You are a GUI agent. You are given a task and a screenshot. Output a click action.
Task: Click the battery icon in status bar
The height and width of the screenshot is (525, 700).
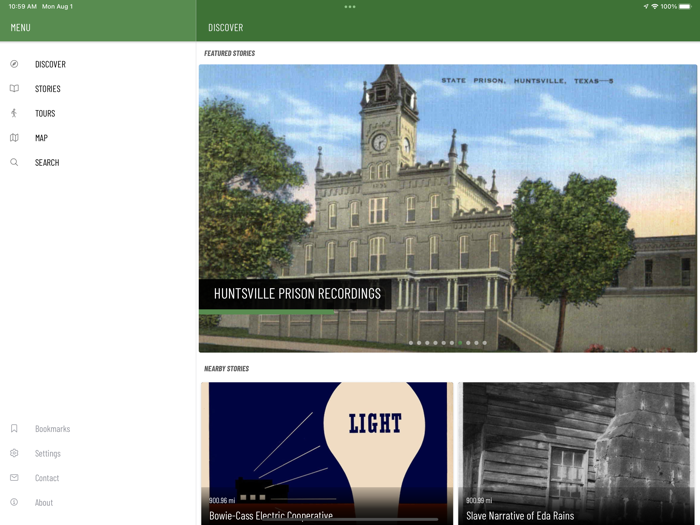[x=685, y=6]
